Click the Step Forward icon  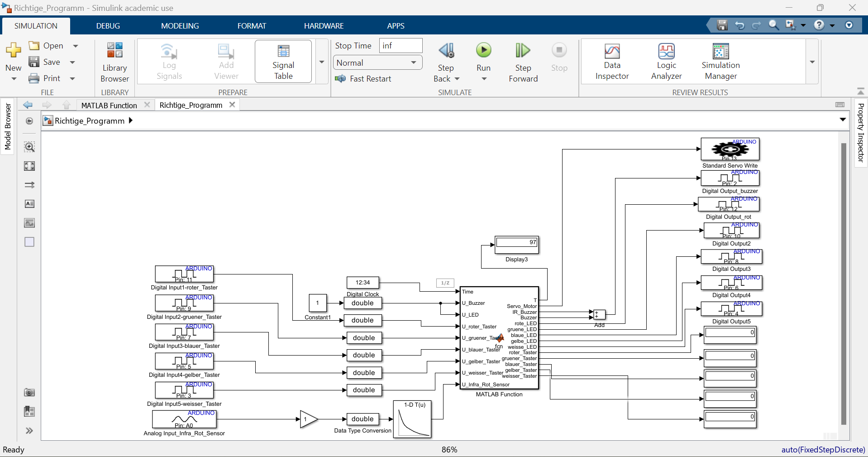point(523,51)
